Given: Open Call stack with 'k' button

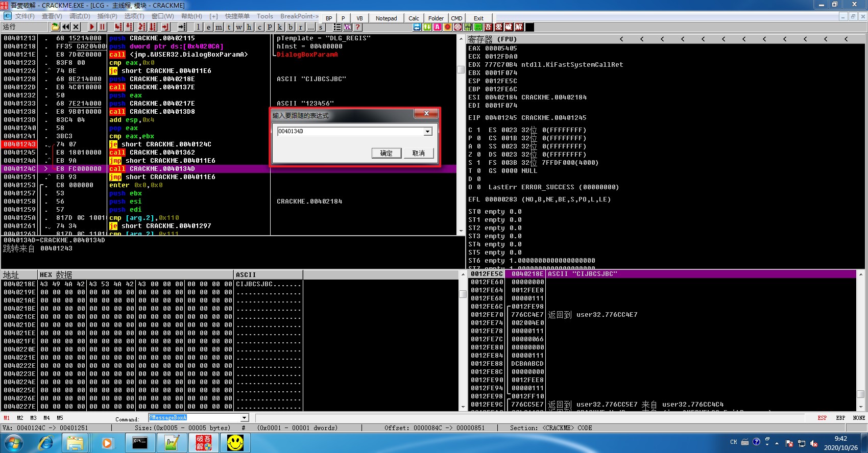Looking at the screenshot, I should [x=280, y=27].
